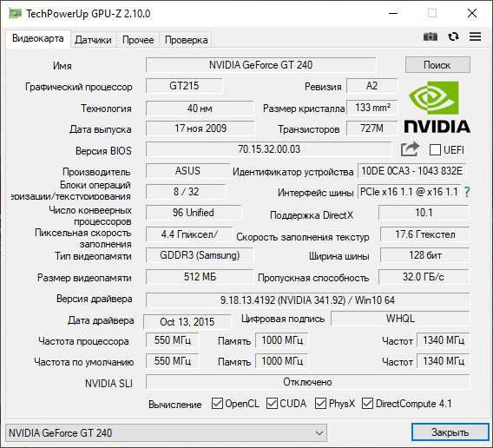The height and width of the screenshot is (448, 493).
Task: Click the GT215 graphics processor field
Action: (x=184, y=86)
